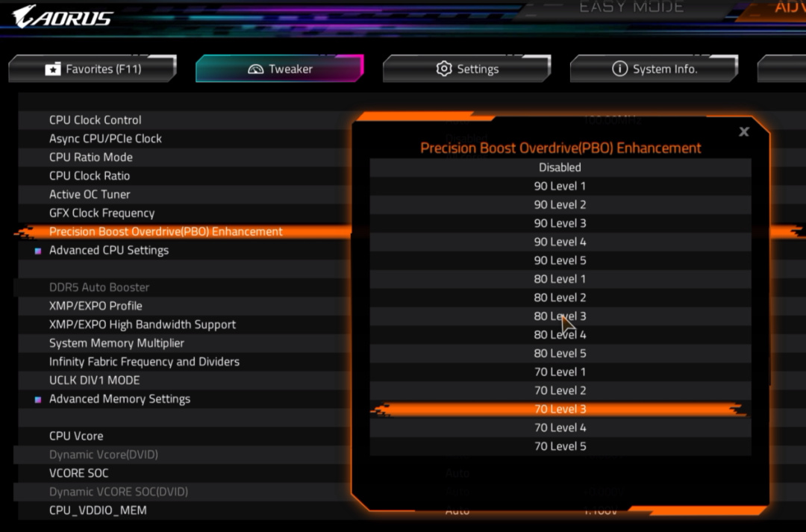806x532 pixels.
Task: Click the gear icon on Settings tab
Action: (x=443, y=69)
